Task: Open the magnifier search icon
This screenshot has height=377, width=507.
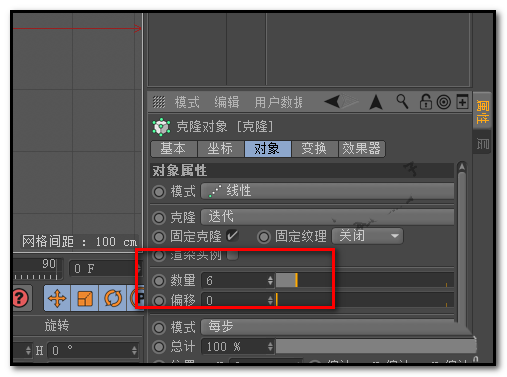Action: (x=402, y=101)
